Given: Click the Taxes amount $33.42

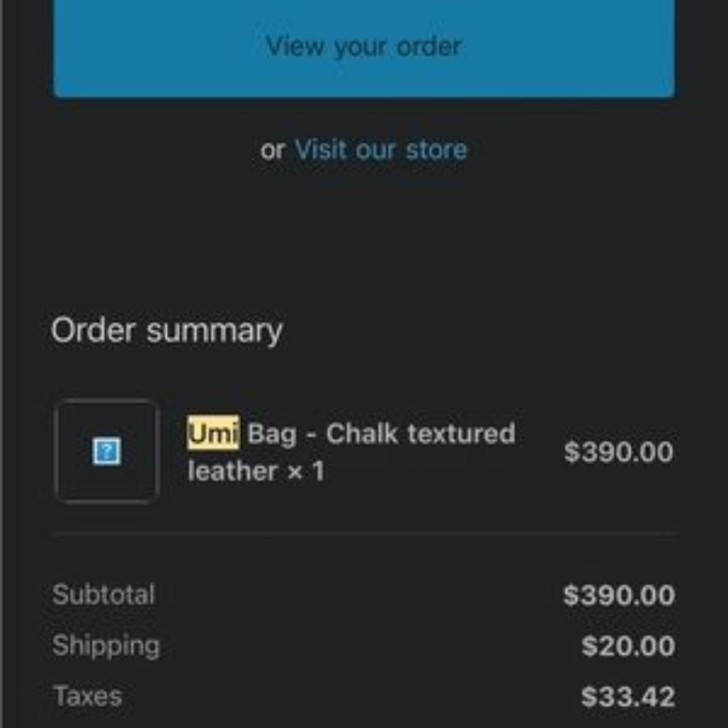Looking at the screenshot, I should pyautogui.click(x=628, y=697).
